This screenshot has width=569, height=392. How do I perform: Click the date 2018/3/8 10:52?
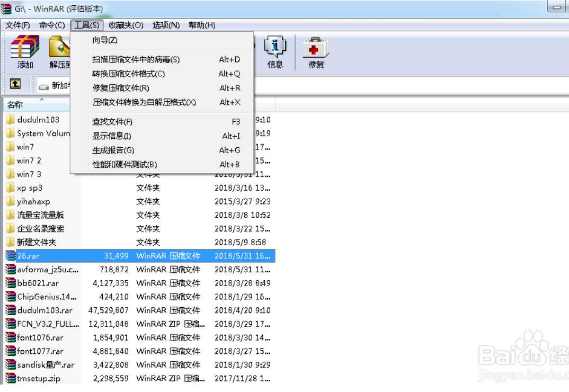pos(243,215)
